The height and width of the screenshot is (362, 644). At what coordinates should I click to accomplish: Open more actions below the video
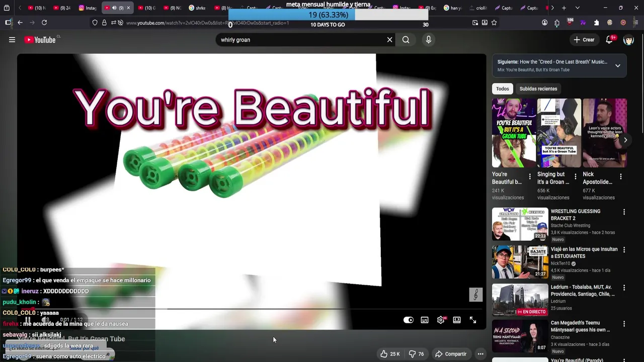pyautogui.click(x=480, y=354)
